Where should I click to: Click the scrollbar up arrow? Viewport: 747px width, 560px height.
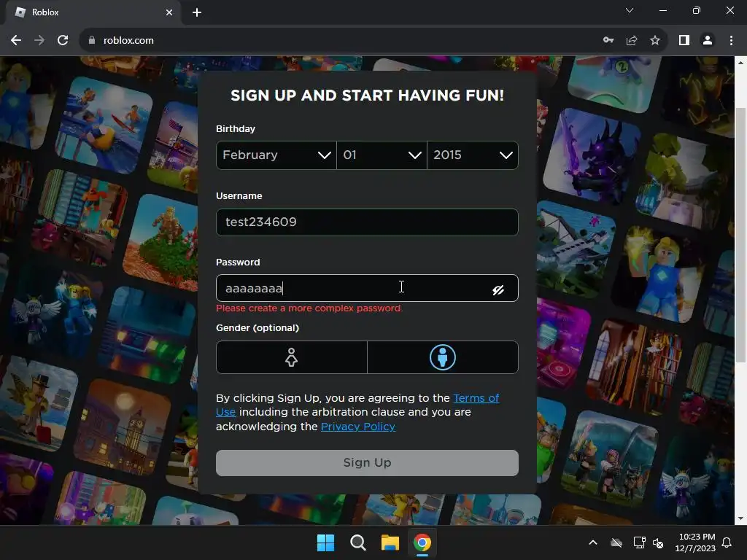coord(740,63)
